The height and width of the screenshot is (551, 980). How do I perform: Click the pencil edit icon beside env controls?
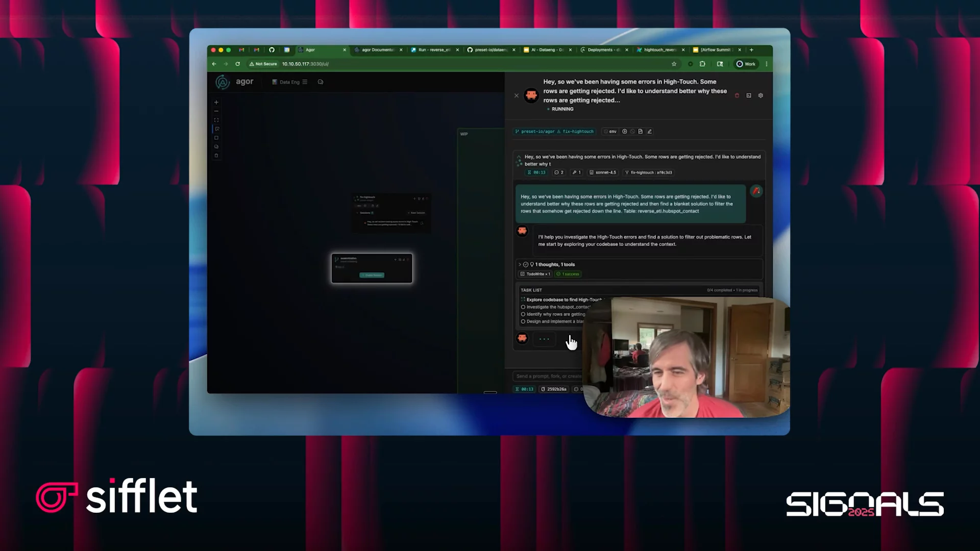[649, 131]
